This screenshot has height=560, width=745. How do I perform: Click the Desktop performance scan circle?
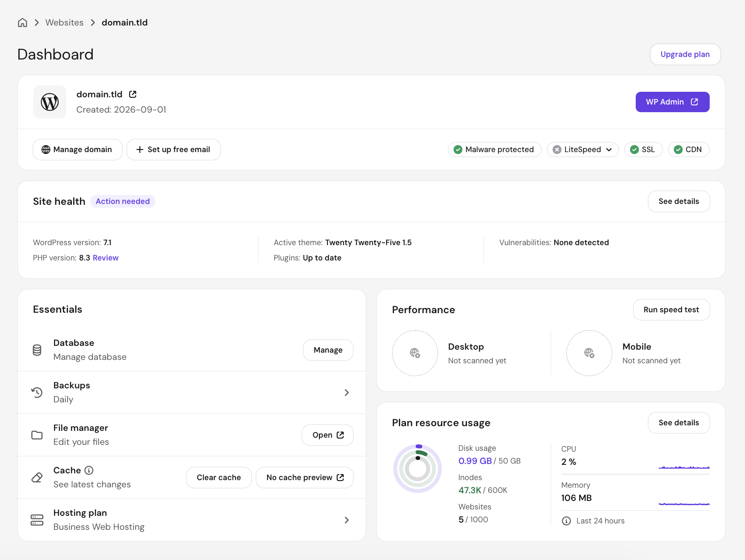click(415, 353)
